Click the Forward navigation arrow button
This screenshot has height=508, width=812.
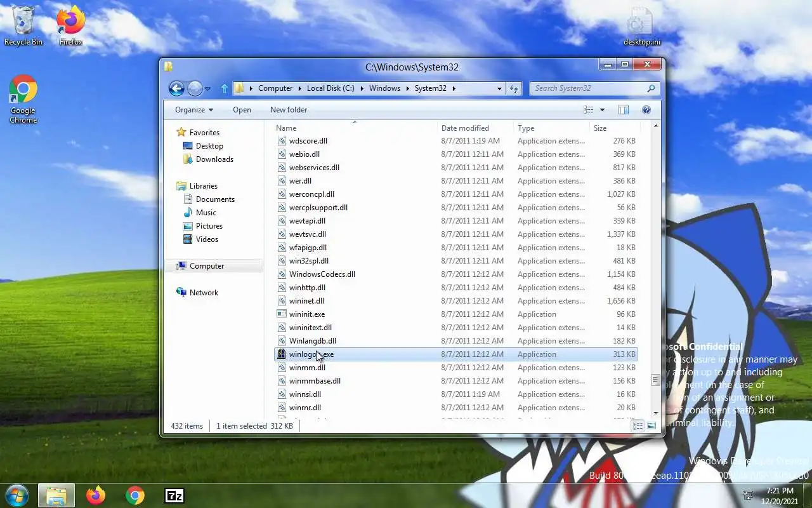point(195,88)
